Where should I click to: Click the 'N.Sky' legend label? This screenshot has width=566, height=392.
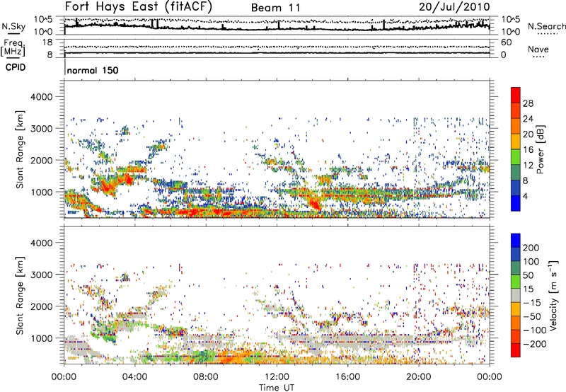click(13, 26)
